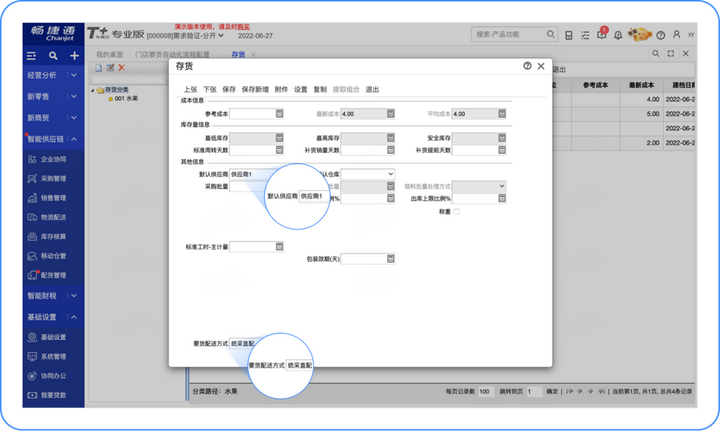Switch to the 门店要货自动化流程配置 tab
The image size is (720, 431).
(172, 55)
